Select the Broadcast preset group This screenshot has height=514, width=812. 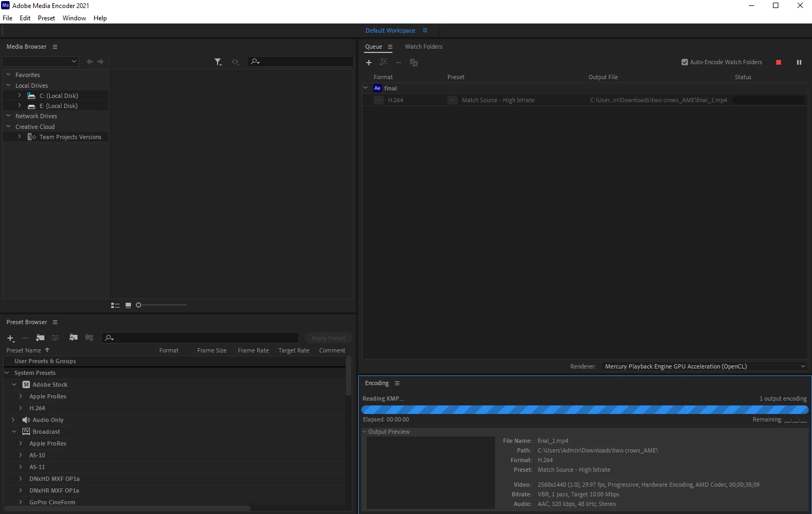pyautogui.click(x=46, y=432)
